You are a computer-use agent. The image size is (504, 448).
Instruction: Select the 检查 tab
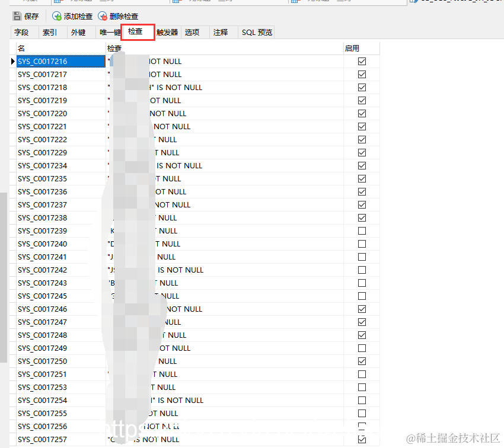click(x=138, y=32)
